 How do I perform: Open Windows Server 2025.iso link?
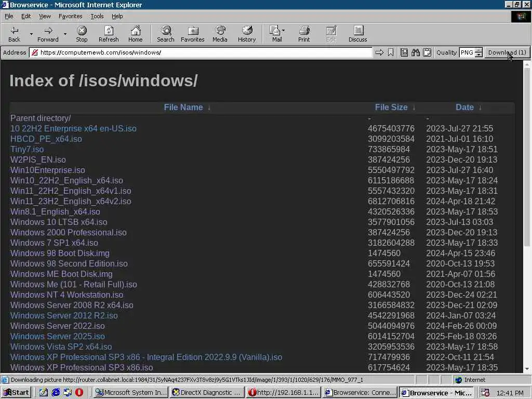point(57,336)
